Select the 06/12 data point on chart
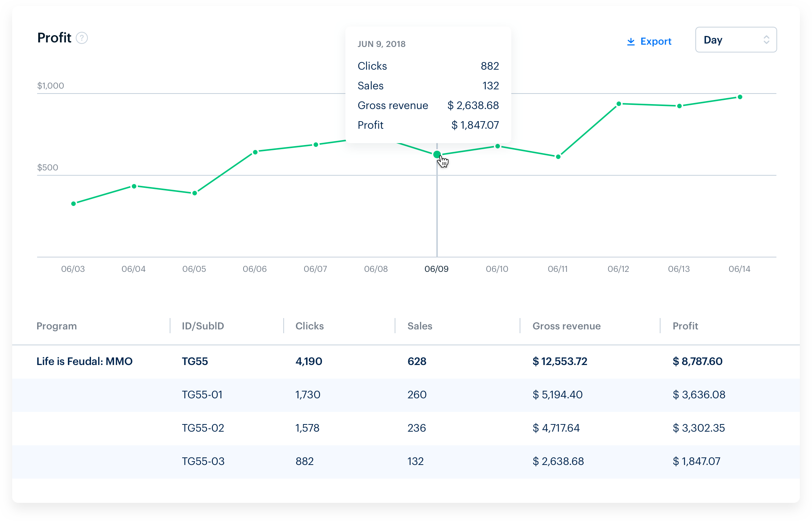The width and height of the screenshot is (812, 521). [x=619, y=104]
